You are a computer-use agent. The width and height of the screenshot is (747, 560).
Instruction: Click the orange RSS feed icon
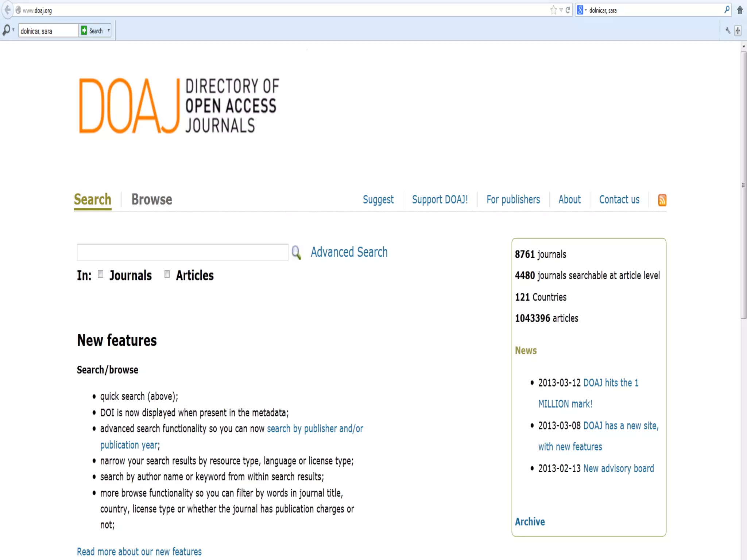pyautogui.click(x=662, y=200)
